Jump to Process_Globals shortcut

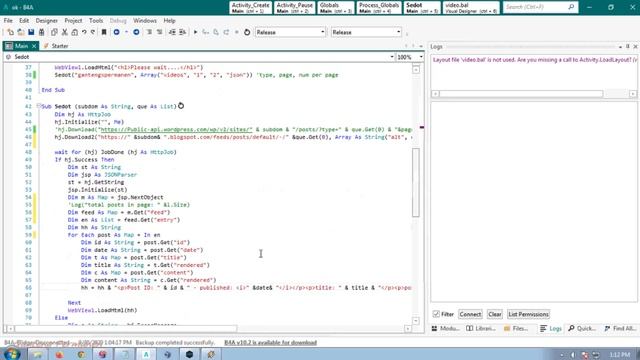(x=379, y=7)
